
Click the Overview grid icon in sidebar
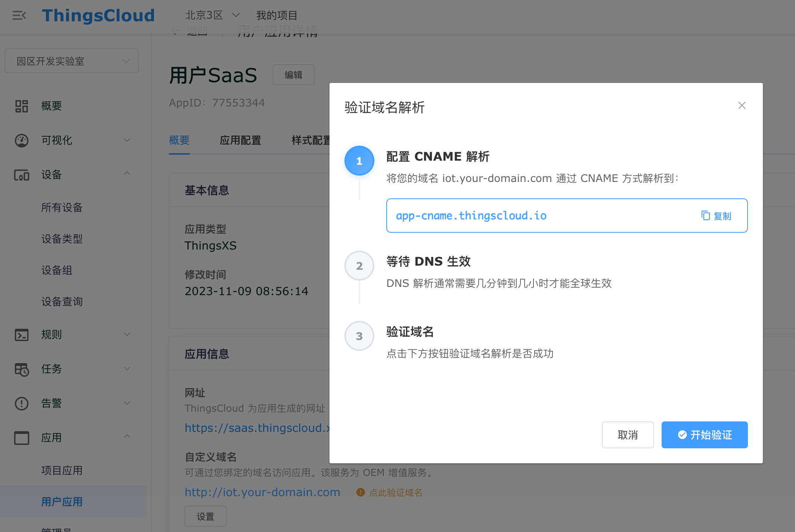pos(21,106)
